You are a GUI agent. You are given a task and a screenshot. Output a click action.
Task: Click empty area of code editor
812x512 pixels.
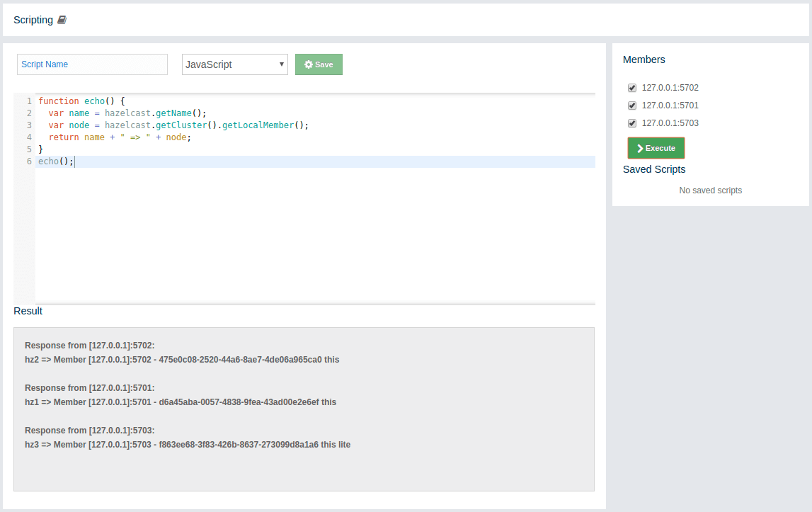[311, 234]
